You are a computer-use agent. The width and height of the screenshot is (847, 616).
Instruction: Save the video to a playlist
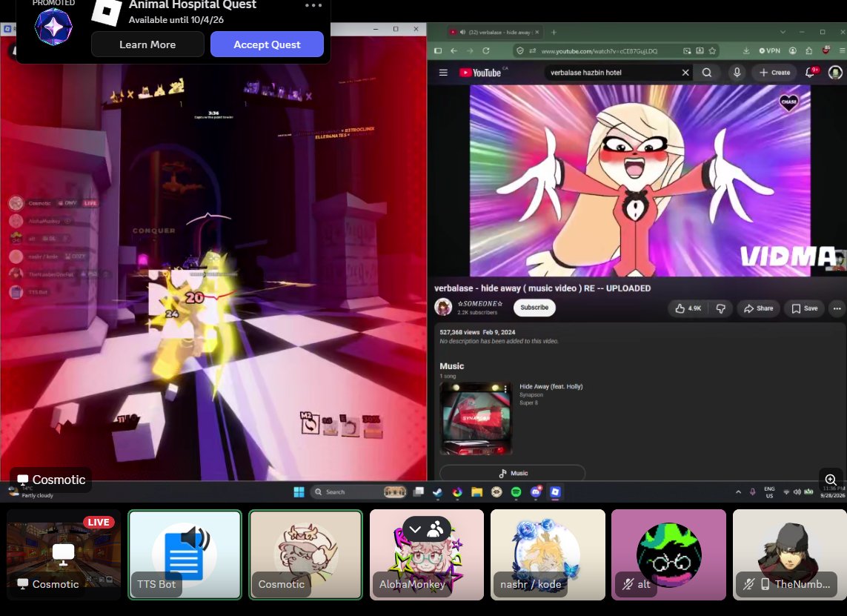804,308
